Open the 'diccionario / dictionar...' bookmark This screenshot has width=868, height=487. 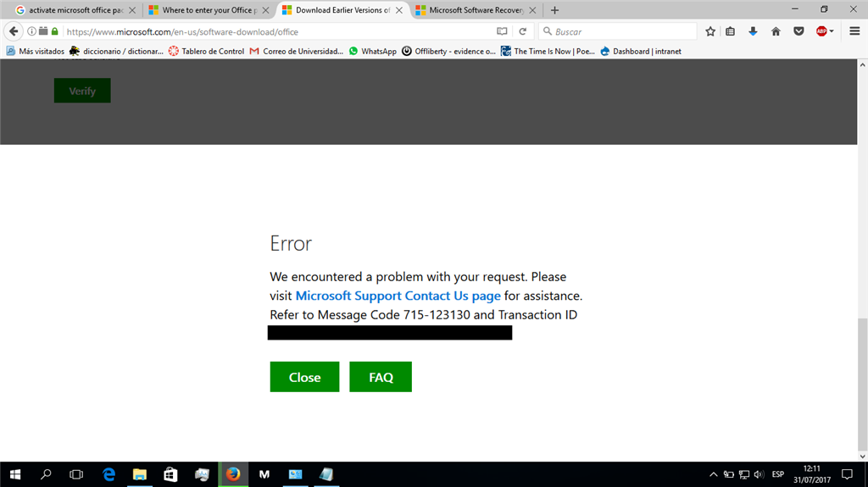point(116,51)
